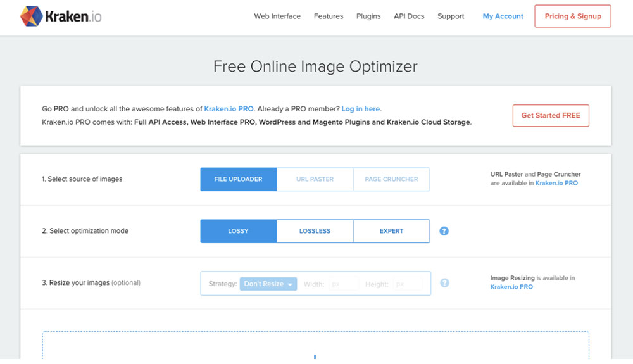Click the Width px input field

(x=344, y=284)
